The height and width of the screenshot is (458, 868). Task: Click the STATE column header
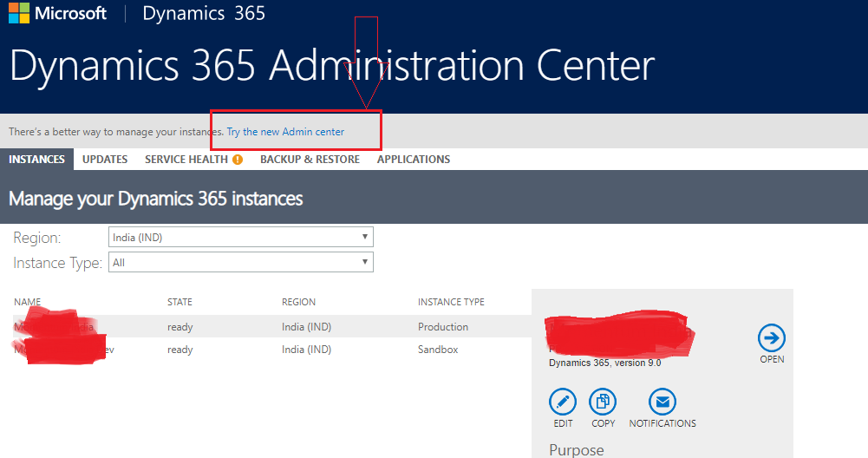[x=179, y=302]
